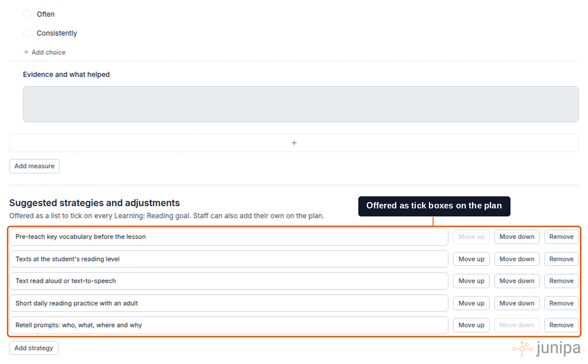Click the Evidence and what helped text area
This screenshot has height=364, width=588.
[x=300, y=104]
